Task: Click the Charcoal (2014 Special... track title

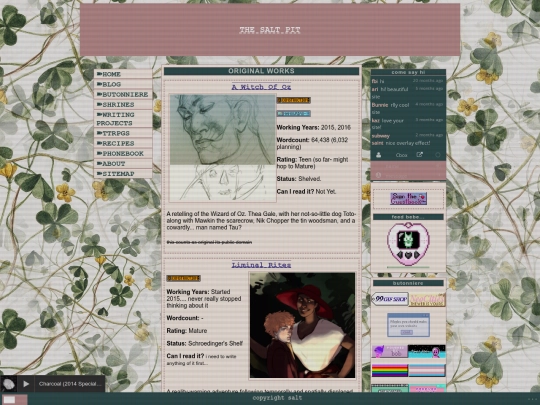Action: pyautogui.click(x=70, y=384)
